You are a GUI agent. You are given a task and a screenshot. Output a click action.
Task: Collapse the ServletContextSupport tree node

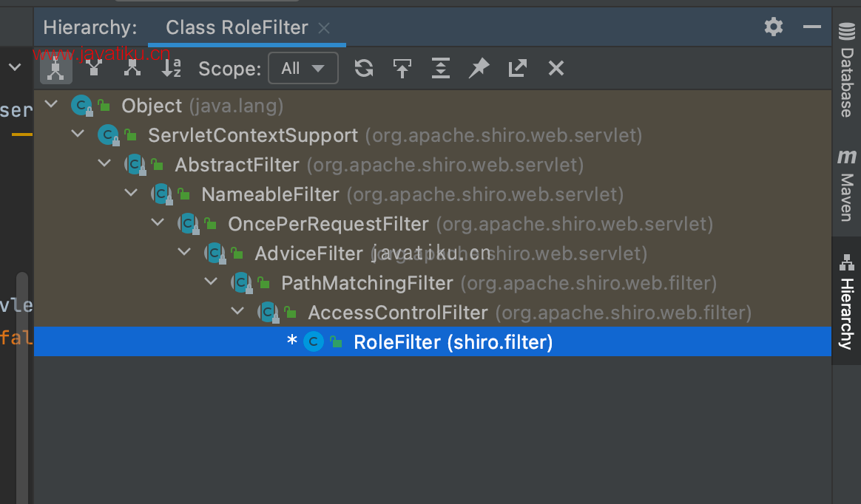pos(78,134)
